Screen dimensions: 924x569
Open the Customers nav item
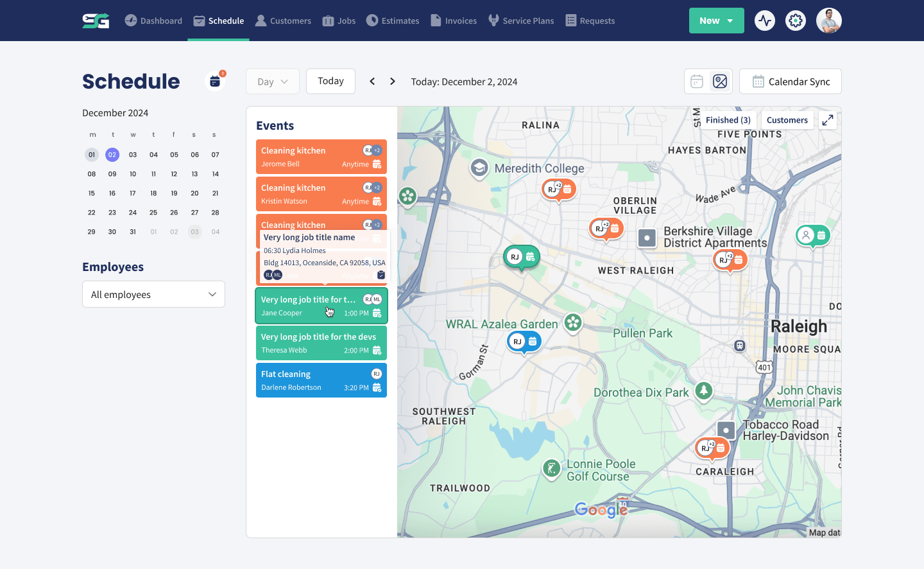click(x=283, y=21)
